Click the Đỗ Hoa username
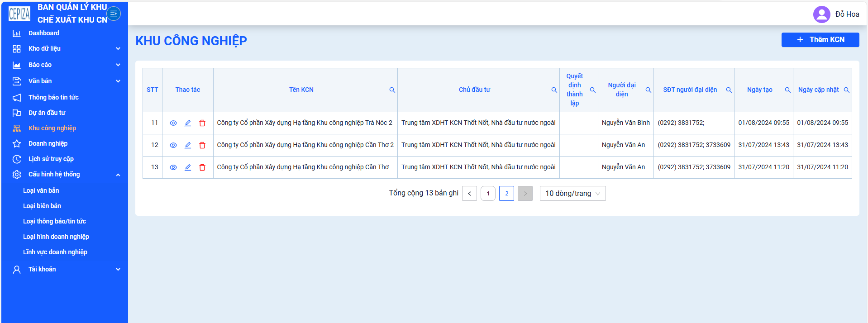Screen dimensions: 868x323 (x=847, y=14)
